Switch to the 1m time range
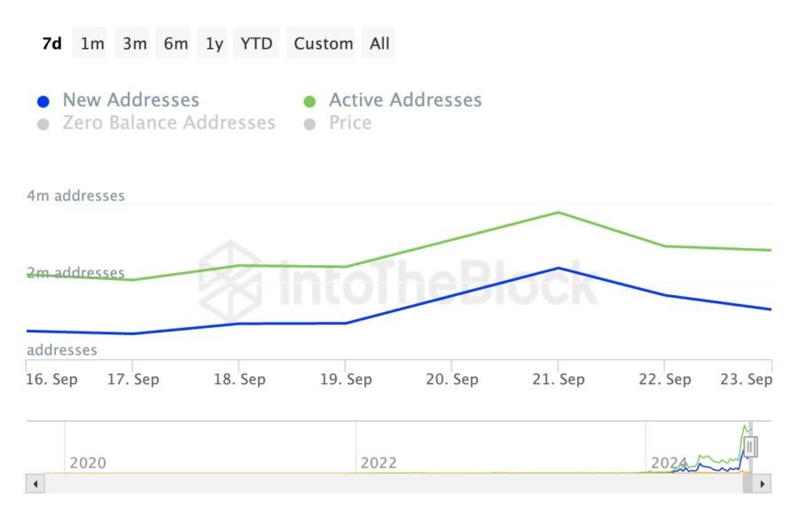The width and height of the screenshot is (798, 532). [92, 43]
